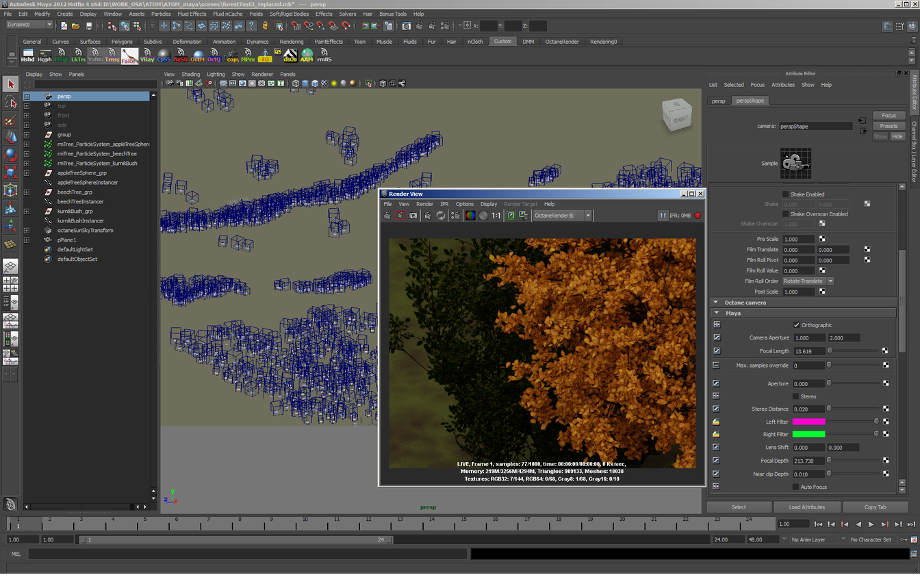Click the VRay shelf icon
Viewport: 920px width, 588px height.
click(146, 55)
